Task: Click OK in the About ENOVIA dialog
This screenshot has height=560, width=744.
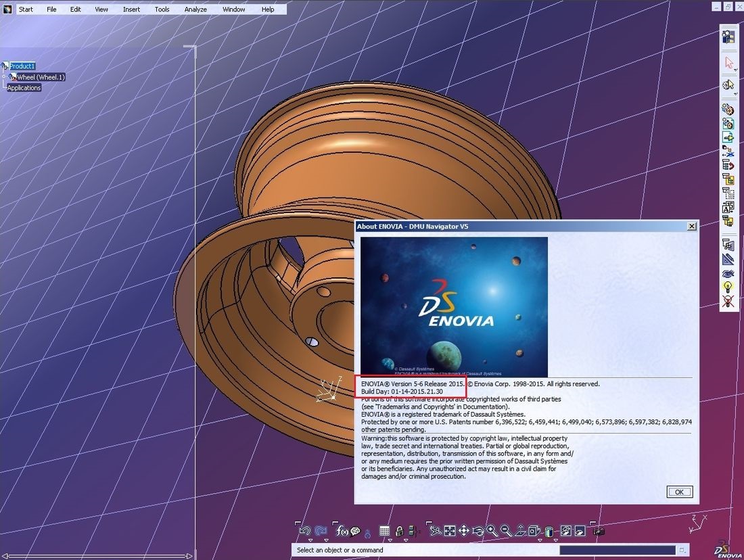Action: tap(679, 492)
